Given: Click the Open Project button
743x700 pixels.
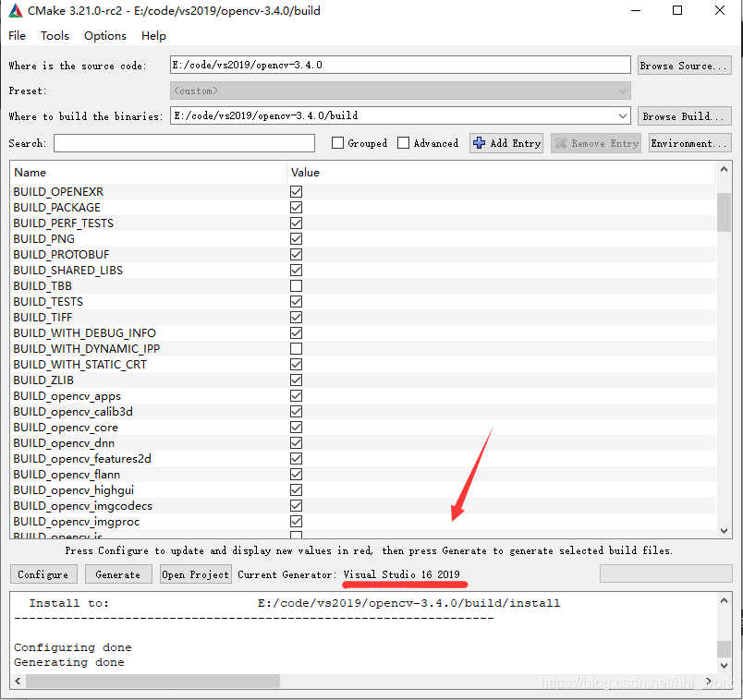Looking at the screenshot, I should 195,574.
